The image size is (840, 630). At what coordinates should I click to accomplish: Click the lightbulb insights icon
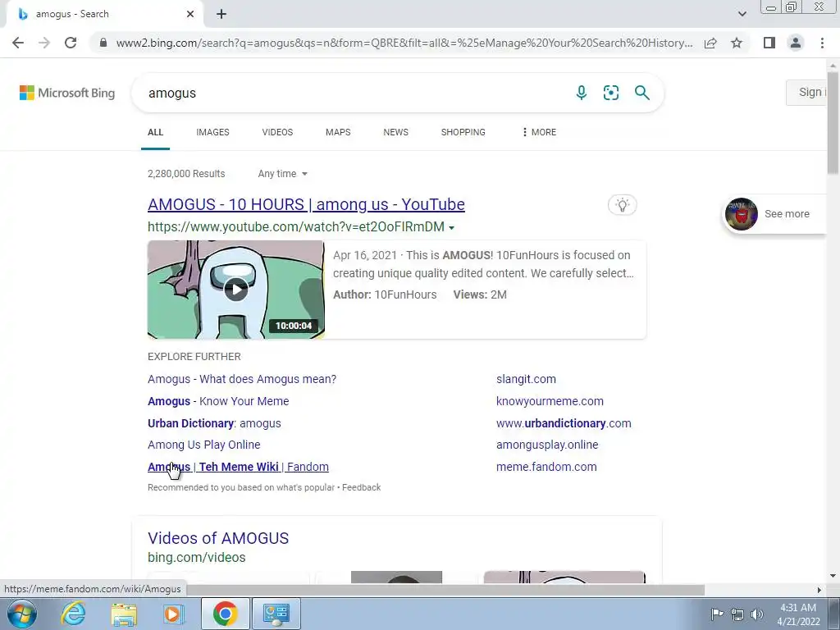622,204
